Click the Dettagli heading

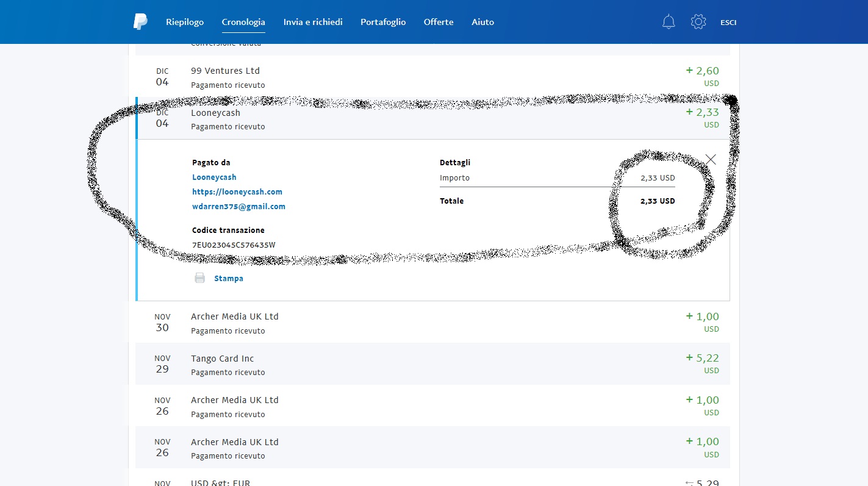455,162
